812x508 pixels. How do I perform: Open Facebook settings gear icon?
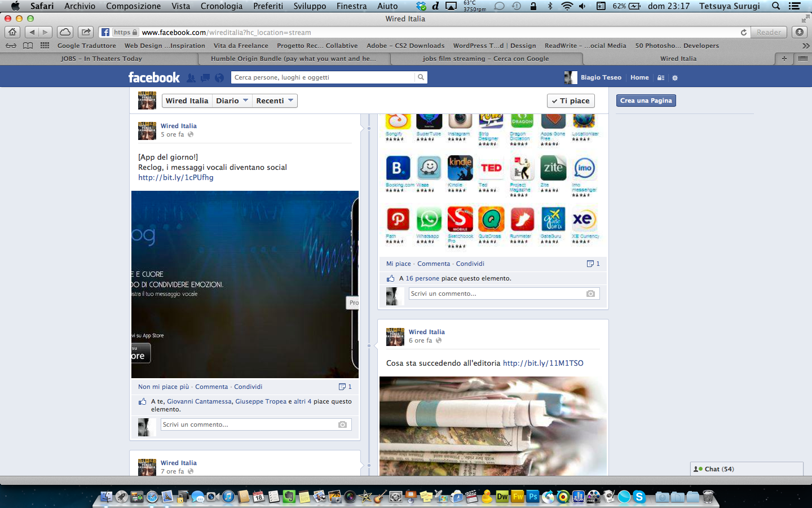(x=675, y=78)
